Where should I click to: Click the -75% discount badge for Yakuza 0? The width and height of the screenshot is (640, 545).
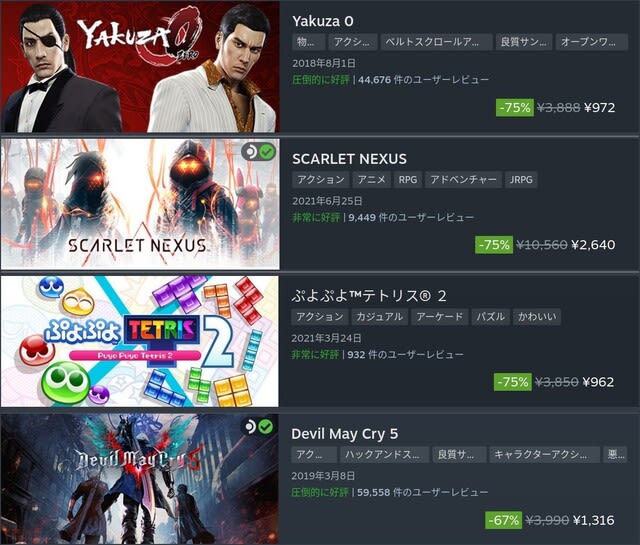(515, 108)
